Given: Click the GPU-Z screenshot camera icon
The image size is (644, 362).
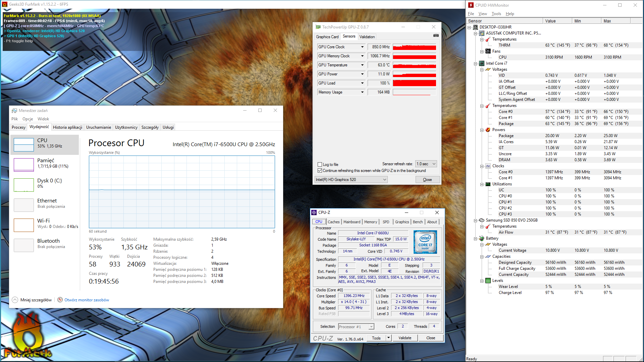Looking at the screenshot, I should pyautogui.click(x=436, y=36).
